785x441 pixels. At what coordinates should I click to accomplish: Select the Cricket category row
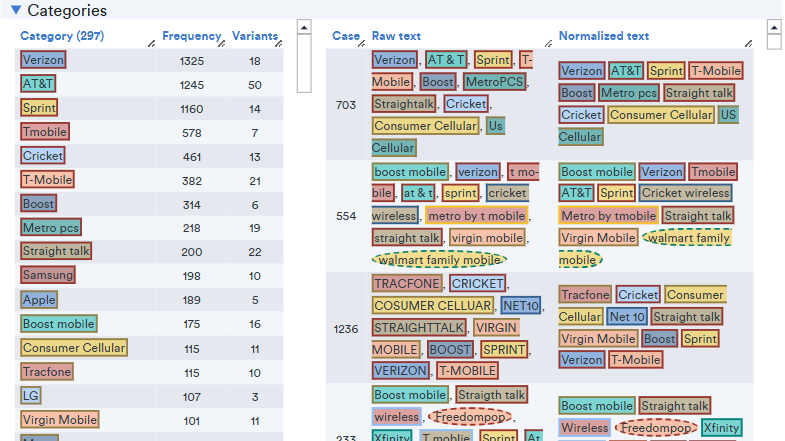coord(42,156)
